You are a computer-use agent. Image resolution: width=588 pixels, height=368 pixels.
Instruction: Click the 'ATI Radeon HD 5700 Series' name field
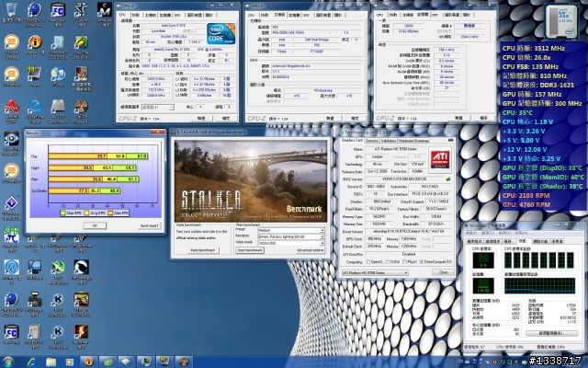pyautogui.click(x=396, y=149)
